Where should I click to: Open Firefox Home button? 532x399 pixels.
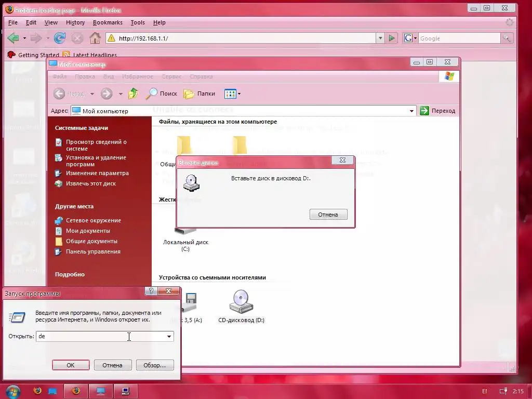(x=95, y=38)
